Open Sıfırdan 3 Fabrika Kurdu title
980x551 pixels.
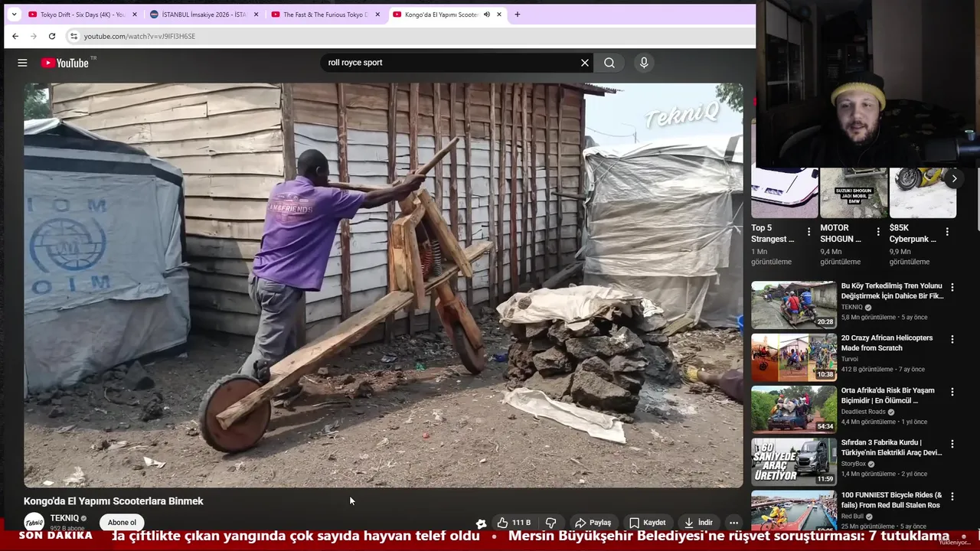point(891,447)
